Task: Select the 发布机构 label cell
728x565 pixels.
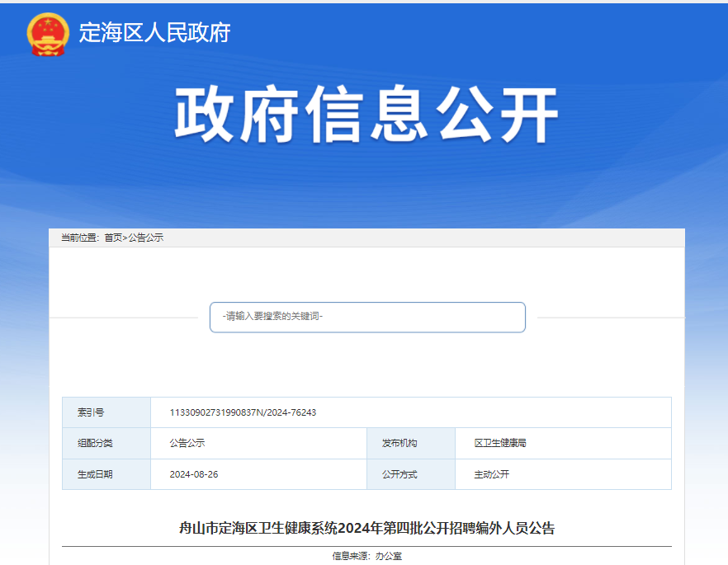Action: pos(411,443)
